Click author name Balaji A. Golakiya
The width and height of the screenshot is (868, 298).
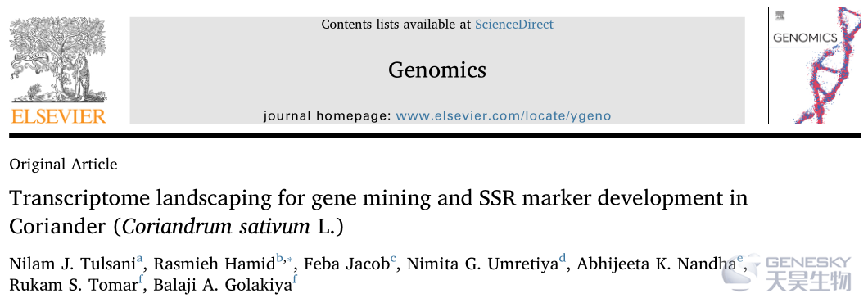221,287
